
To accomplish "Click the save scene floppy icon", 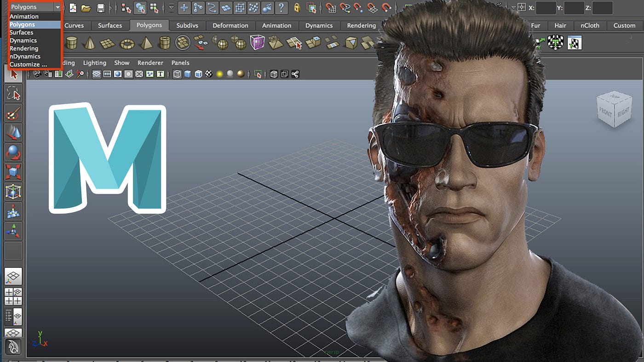I will (x=100, y=8).
